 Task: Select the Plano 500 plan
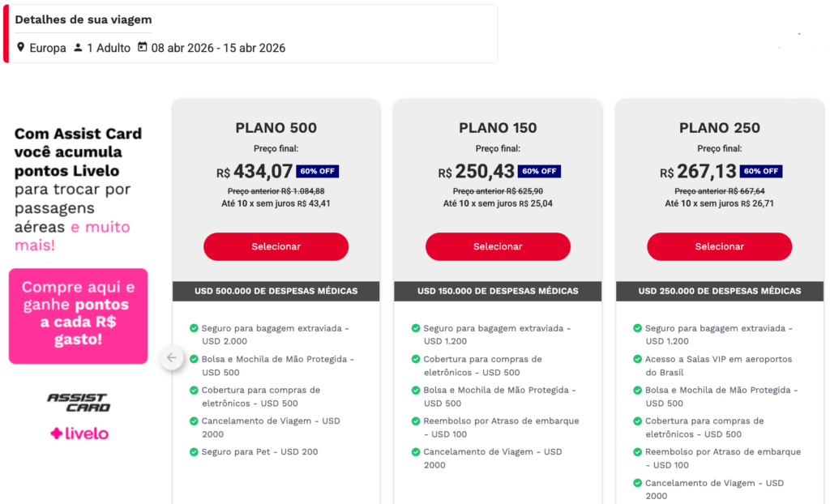coord(276,246)
